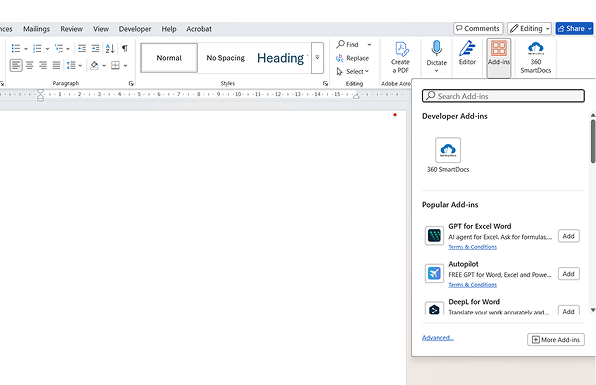Viewport: 596px width, 385px height.
Task: Open bullet library dropdown arrow
Action: tap(26, 49)
